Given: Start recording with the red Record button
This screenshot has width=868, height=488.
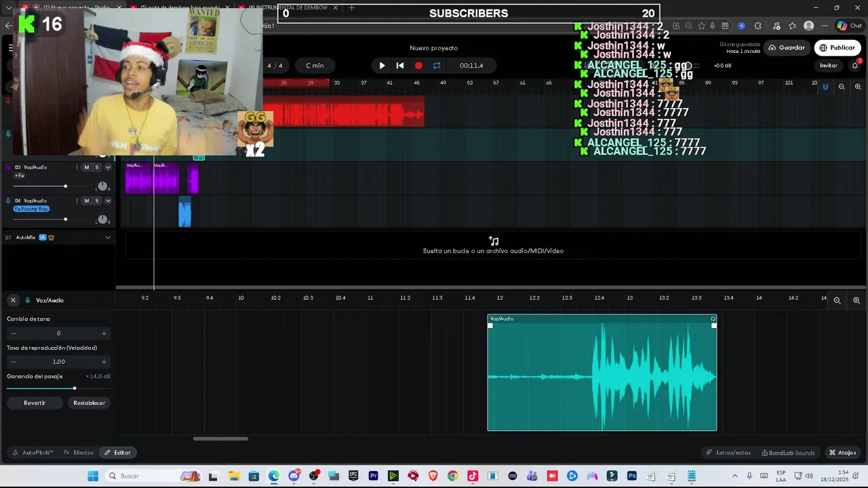Looking at the screenshot, I should [x=418, y=66].
